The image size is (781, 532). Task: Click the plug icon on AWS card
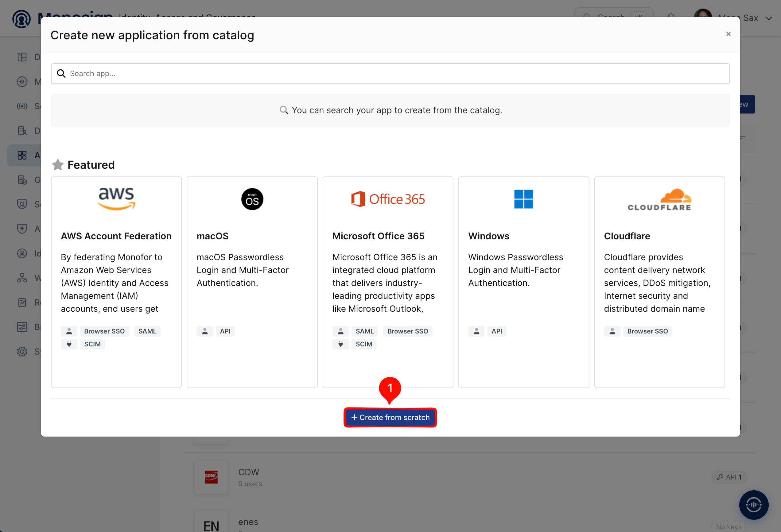pos(69,344)
